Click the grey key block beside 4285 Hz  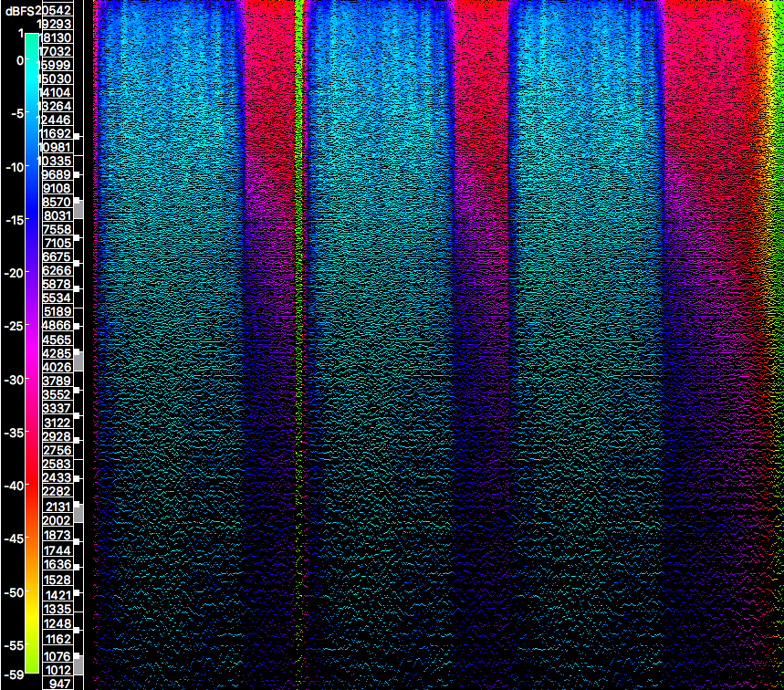pyautogui.click(x=78, y=361)
